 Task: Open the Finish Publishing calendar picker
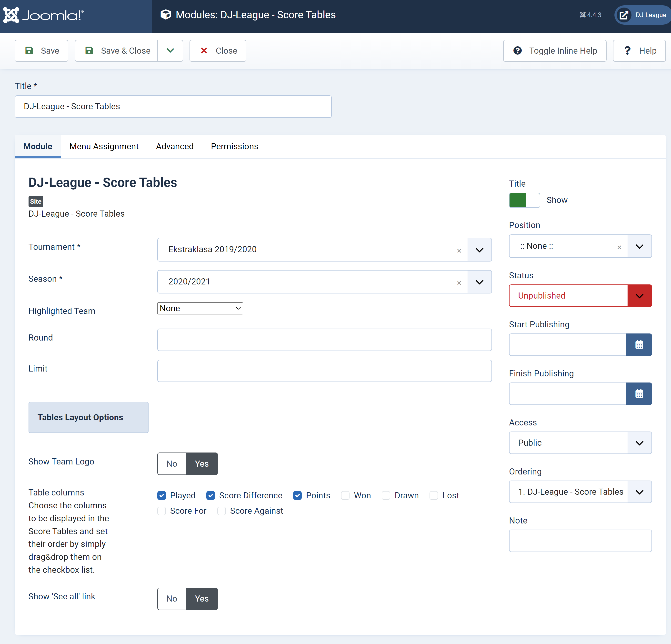click(639, 394)
